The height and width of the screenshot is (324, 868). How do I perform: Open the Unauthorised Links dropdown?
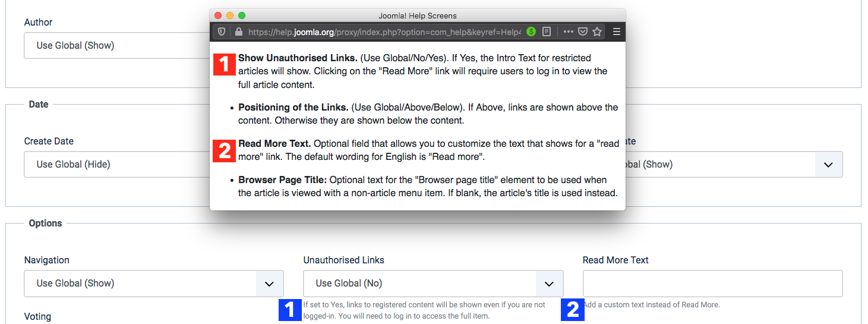click(x=433, y=283)
